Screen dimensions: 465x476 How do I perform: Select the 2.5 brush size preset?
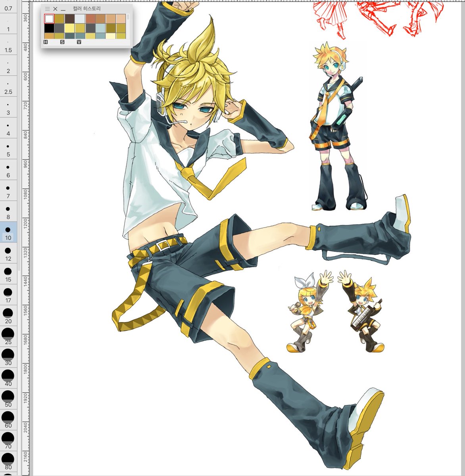(x=8, y=86)
